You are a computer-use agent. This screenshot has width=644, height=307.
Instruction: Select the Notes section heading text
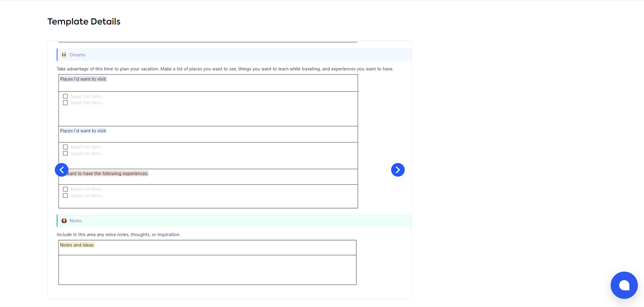coord(76,221)
